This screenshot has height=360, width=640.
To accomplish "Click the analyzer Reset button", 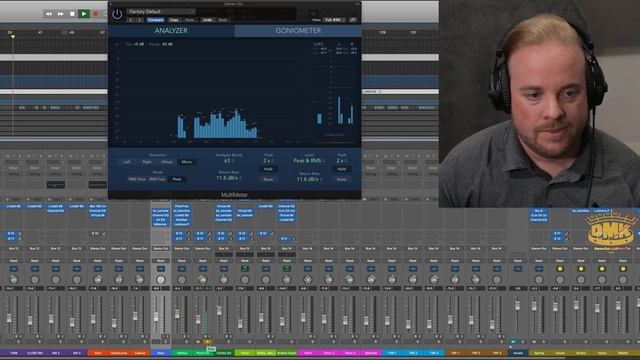I will [268, 179].
